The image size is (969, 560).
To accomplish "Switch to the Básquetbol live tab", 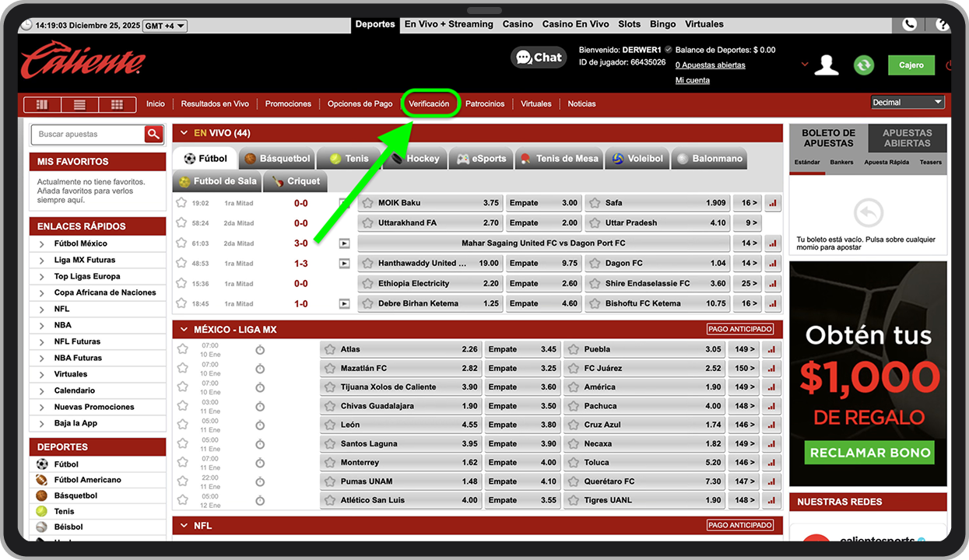I will (x=276, y=159).
